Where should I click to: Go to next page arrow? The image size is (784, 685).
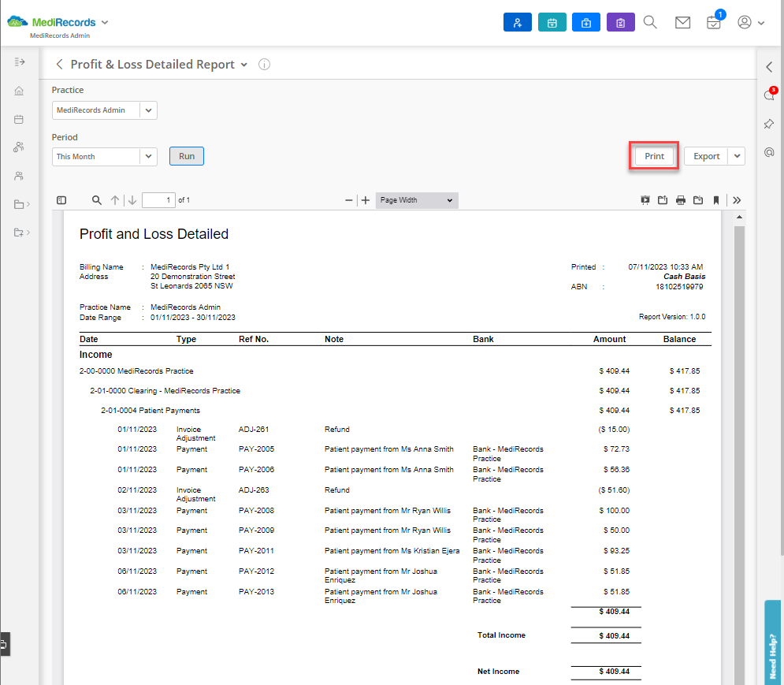[x=132, y=200]
